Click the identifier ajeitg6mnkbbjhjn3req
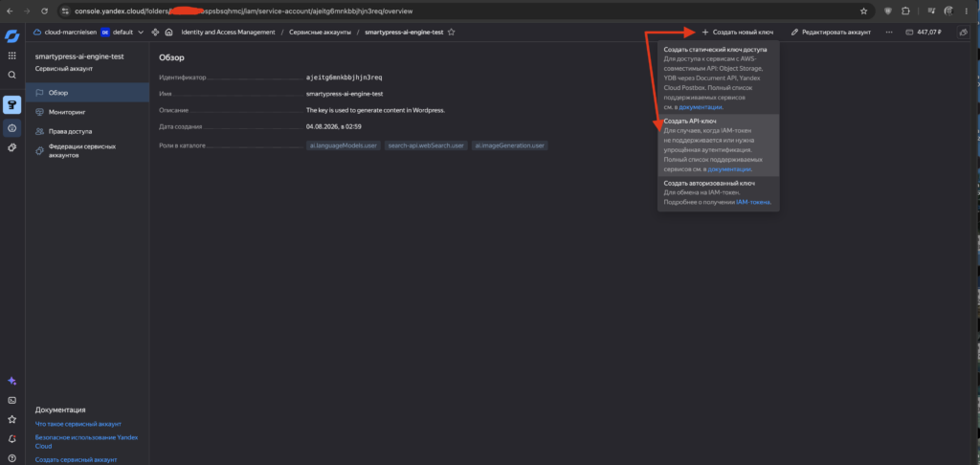Viewport: 980px width, 465px height. 344,77
